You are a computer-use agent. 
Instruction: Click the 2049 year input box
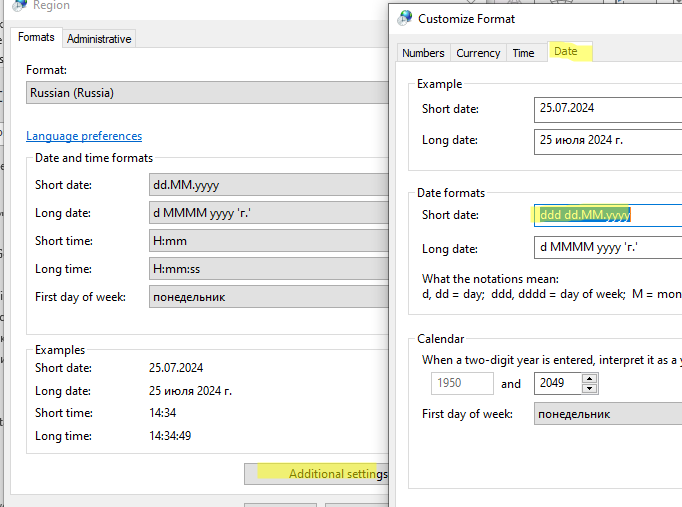click(558, 383)
